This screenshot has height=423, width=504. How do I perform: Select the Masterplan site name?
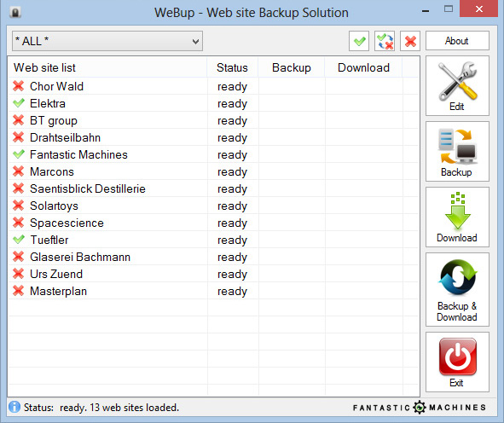coord(59,291)
